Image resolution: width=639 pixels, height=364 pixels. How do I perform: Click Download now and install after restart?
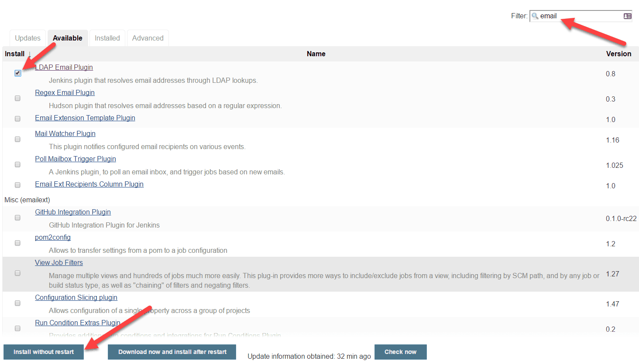point(172,352)
